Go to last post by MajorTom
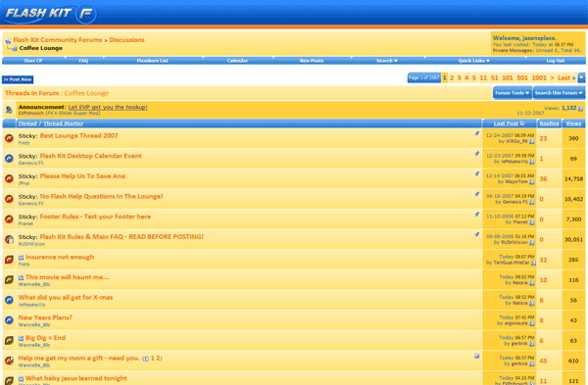This screenshot has height=385, width=588. (531, 182)
